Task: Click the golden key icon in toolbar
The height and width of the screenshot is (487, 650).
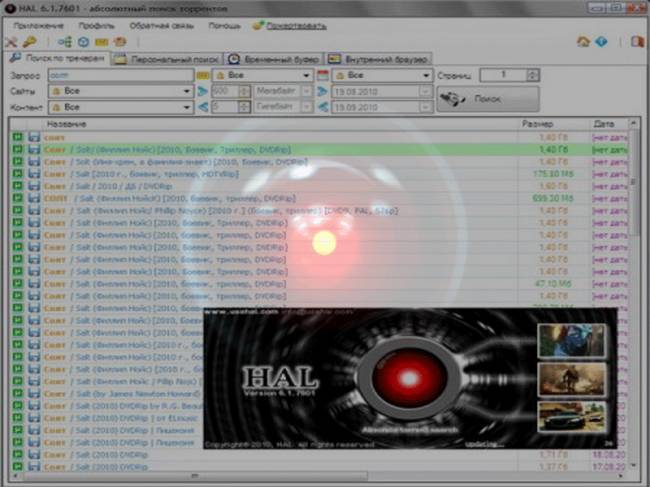Action: coord(30,42)
